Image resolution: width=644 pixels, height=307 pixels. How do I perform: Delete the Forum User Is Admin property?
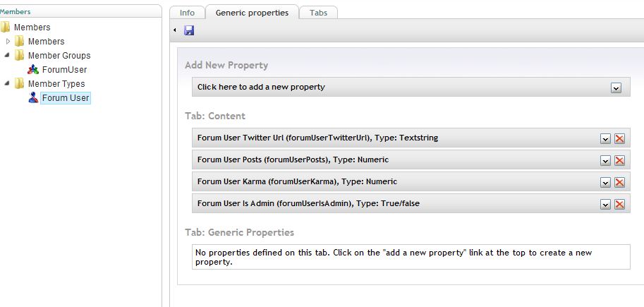[619, 204]
